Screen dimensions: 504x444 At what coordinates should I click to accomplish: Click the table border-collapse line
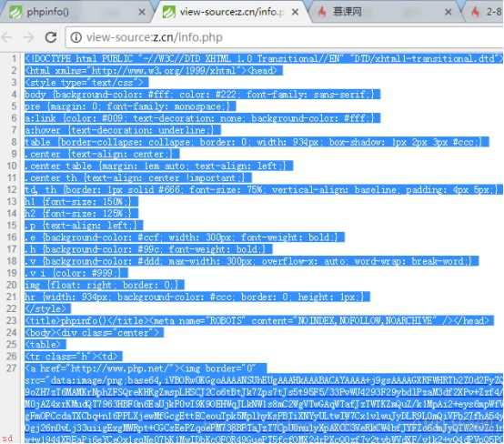(x=257, y=142)
